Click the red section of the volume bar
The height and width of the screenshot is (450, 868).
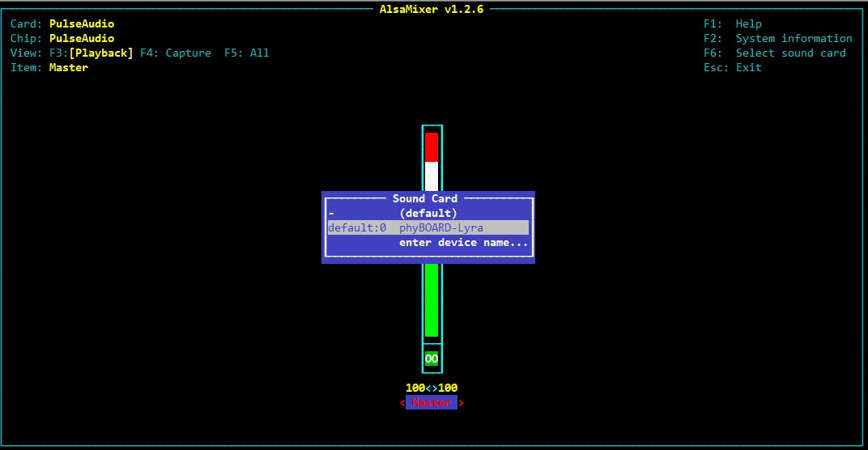click(432, 146)
